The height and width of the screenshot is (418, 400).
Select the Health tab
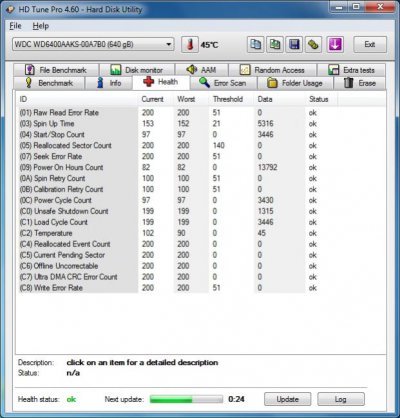click(x=161, y=82)
